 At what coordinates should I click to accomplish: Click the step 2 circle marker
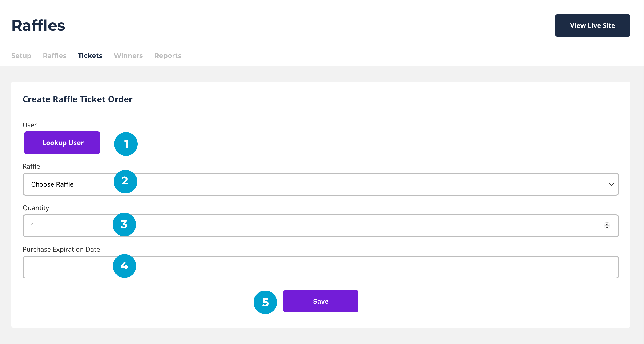(x=125, y=181)
